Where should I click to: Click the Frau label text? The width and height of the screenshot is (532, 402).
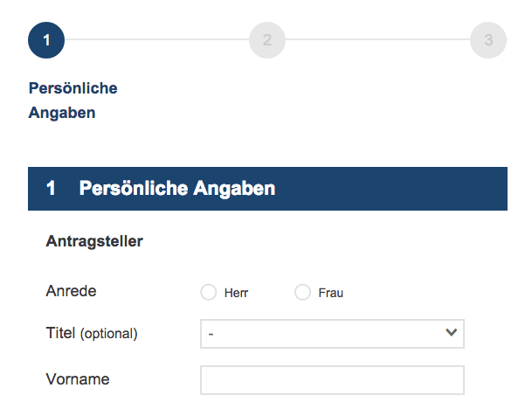click(331, 293)
